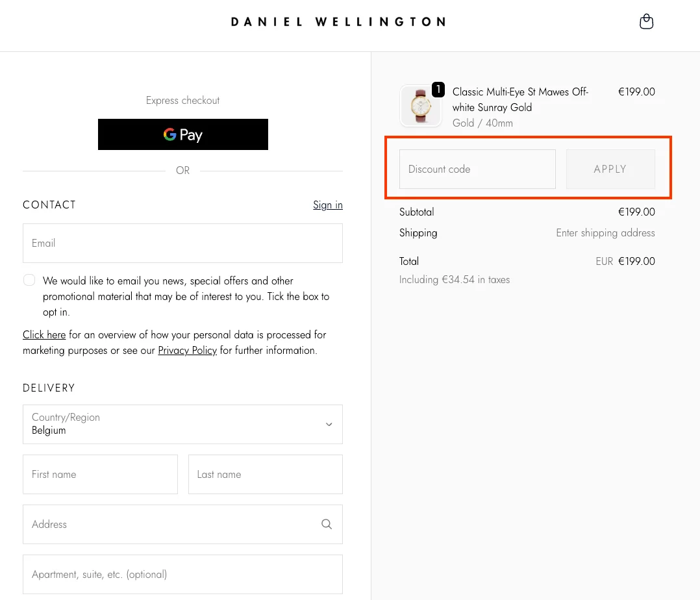This screenshot has width=700, height=600.
Task: Click the Sign in link
Action: pyautogui.click(x=327, y=205)
